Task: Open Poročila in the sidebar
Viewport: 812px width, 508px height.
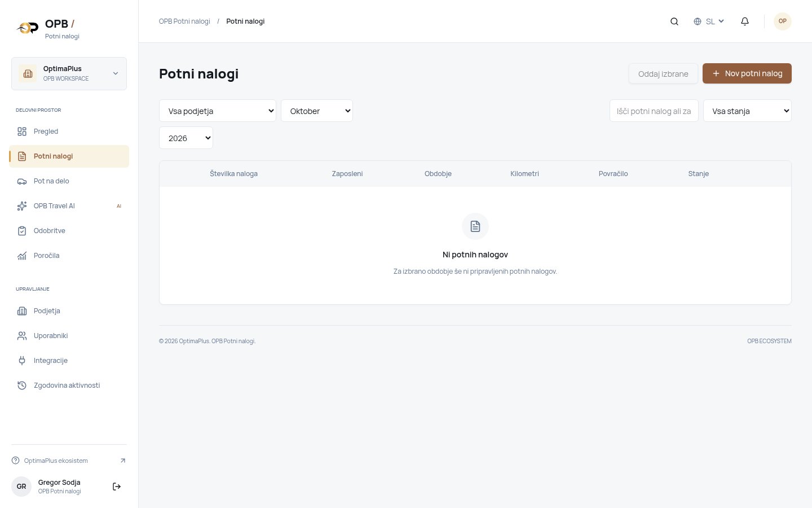Action: (69, 256)
